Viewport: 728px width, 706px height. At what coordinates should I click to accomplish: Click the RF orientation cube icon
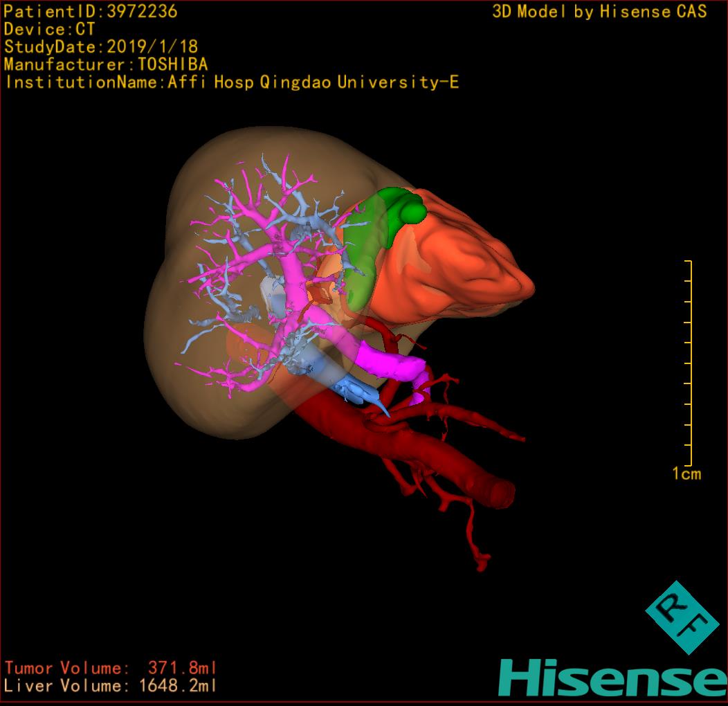pos(682,617)
